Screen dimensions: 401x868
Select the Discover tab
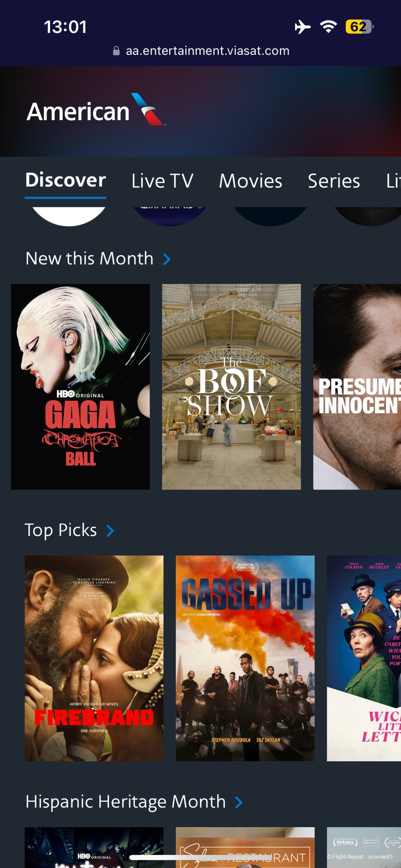65,180
